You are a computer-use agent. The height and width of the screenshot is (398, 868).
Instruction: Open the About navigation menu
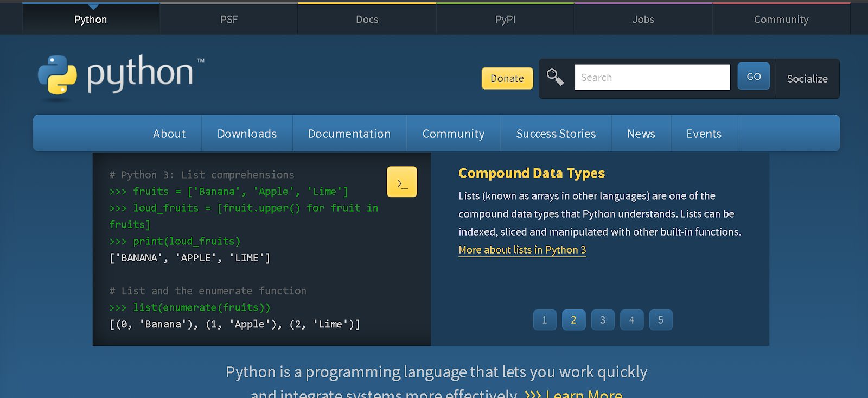pos(169,134)
